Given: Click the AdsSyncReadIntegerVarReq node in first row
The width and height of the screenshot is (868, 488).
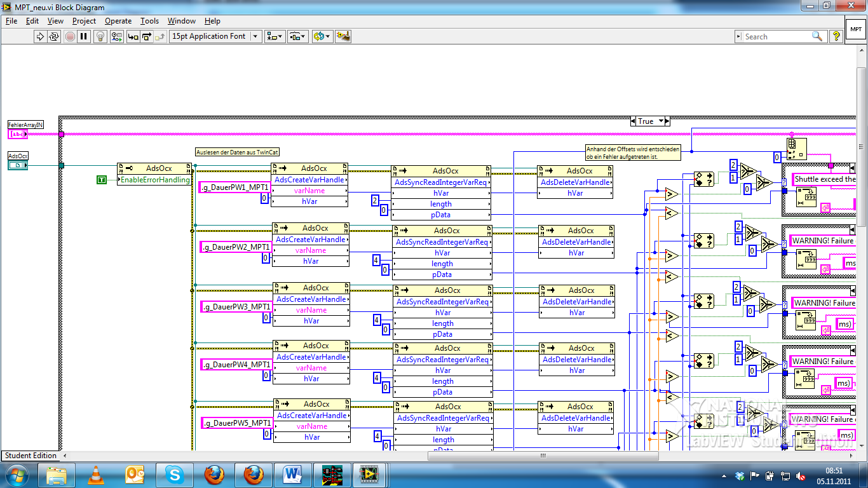Looking at the screenshot, I should coord(442,182).
